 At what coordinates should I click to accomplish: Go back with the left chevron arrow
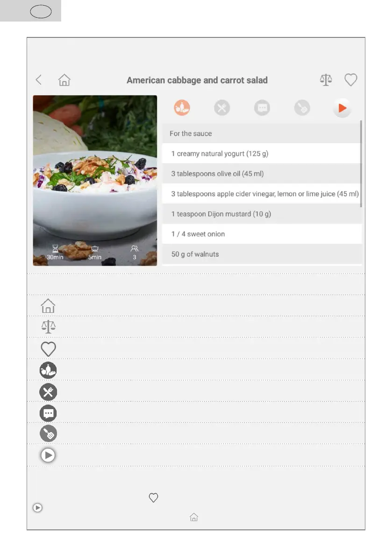tap(39, 80)
